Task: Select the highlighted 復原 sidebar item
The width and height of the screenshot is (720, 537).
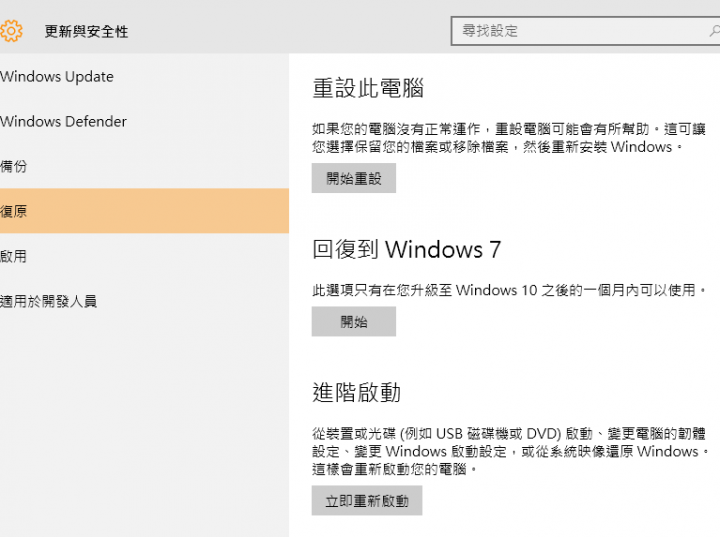Action: [x=144, y=211]
